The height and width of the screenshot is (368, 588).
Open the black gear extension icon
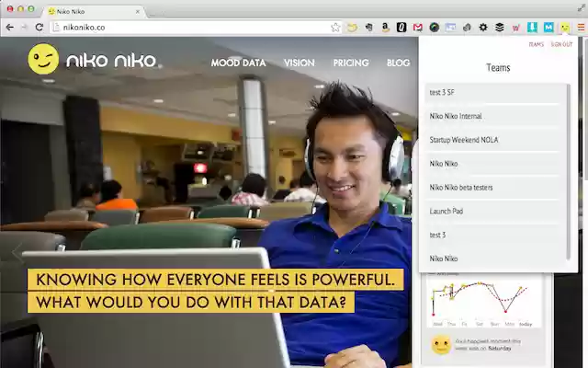point(483,27)
